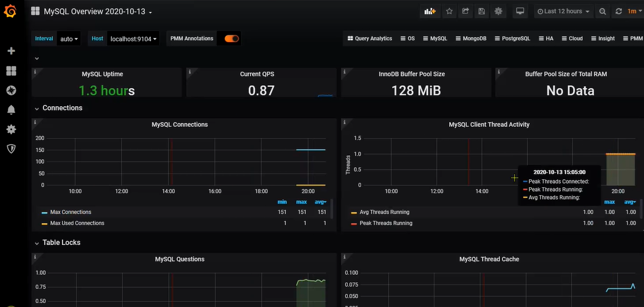Open dashboard settings gear in top bar

[x=498, y=11]
